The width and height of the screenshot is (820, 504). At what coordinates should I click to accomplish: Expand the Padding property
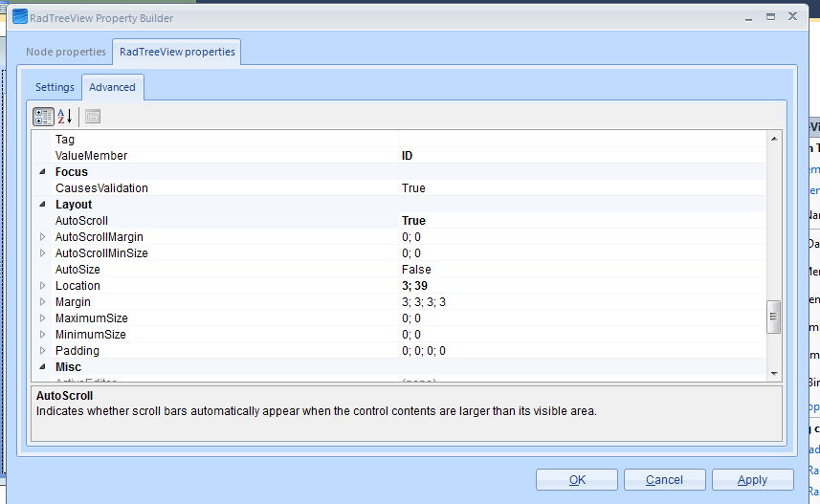(42, 351)
